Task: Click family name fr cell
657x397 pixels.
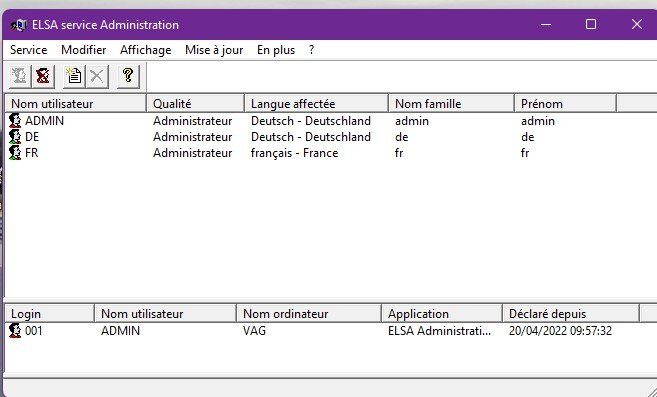Action: click(x=399, y=153)
